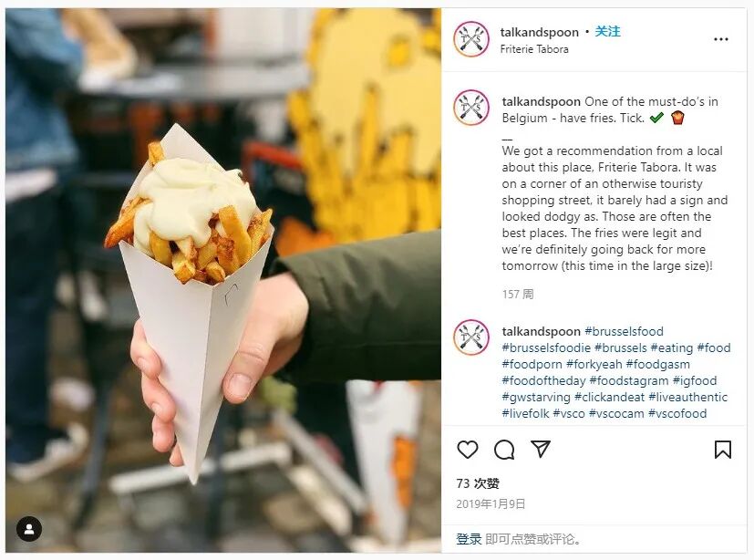Open #foodporn hashtag

pyautogui.click(x=532, y=364)
